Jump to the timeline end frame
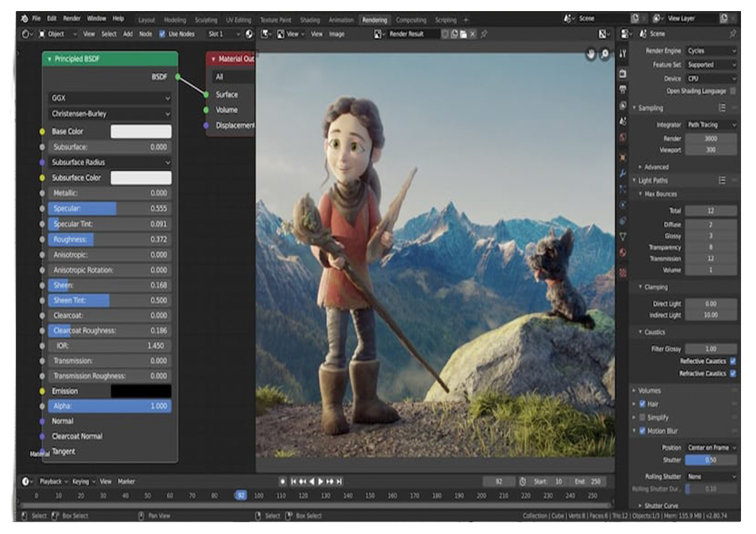756x534 pixels. pos(339,481)
